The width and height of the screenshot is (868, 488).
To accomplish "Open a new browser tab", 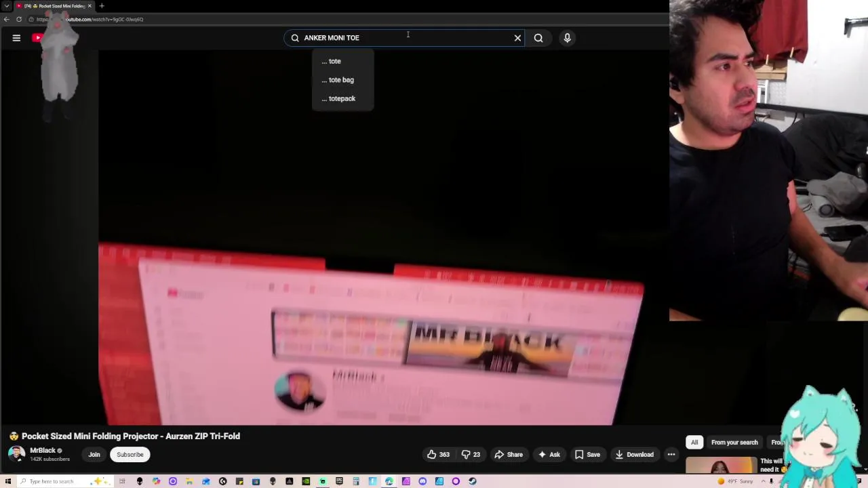I will 102,6.
